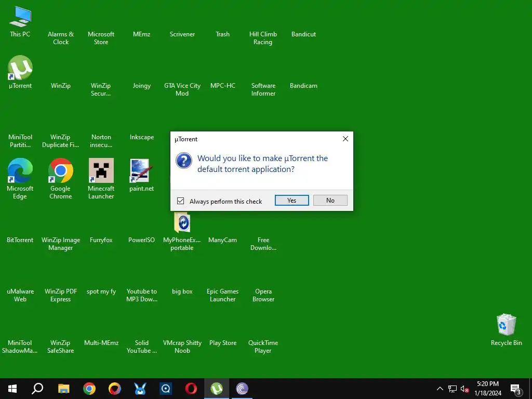532x399 pixels.
Task: Open the Action Center notifications icon
Action: 516,389
